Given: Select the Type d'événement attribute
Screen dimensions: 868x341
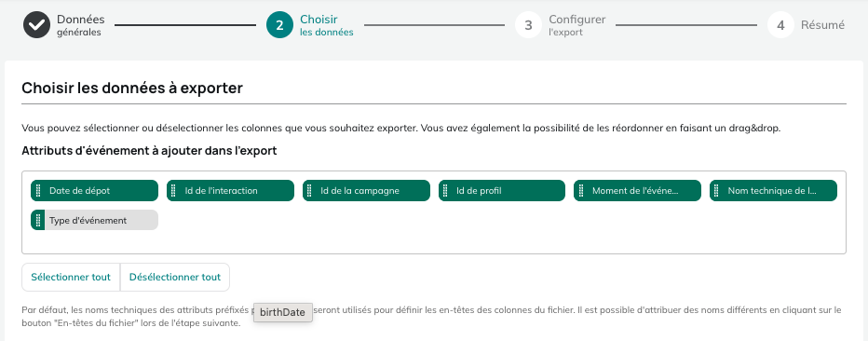Looking at the screenshot, I should click(x=95, y=220).
